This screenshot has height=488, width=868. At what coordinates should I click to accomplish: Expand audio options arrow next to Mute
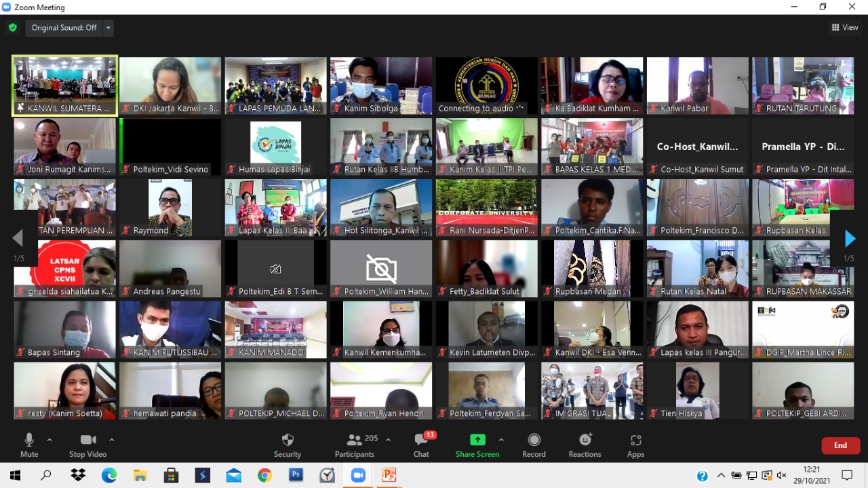[50, 440]
